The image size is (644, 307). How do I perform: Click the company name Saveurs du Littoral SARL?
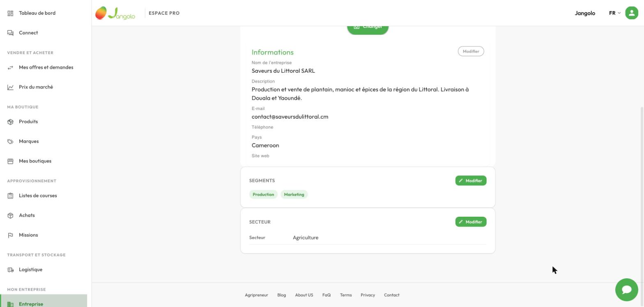(x=283, y=71)
